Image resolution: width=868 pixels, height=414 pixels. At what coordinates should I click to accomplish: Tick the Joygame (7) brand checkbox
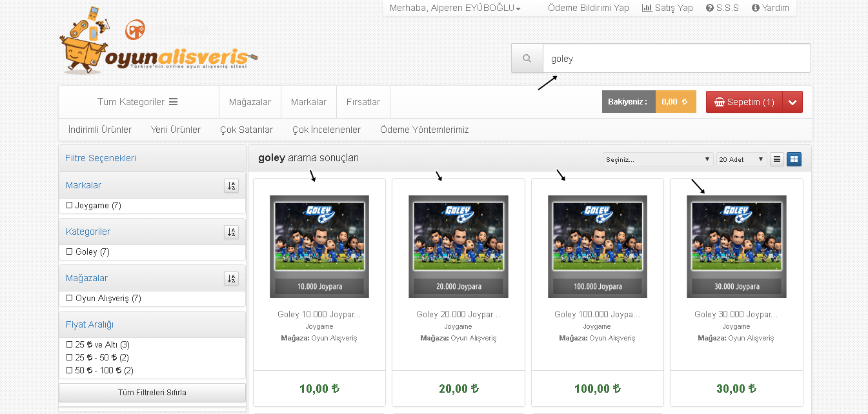point(69,205)
